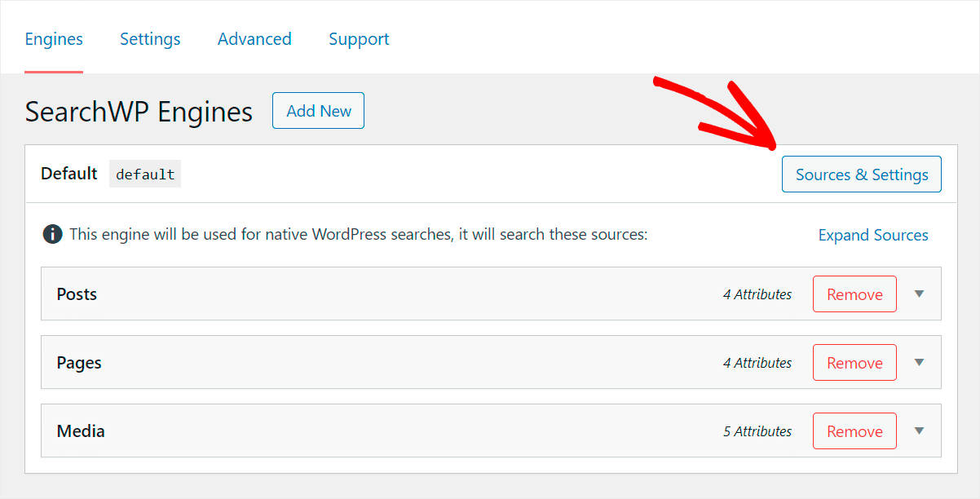The width and height of the screenshot is (980, 499).
Task: Go to the Advanced tab
Action: point(254,39)
